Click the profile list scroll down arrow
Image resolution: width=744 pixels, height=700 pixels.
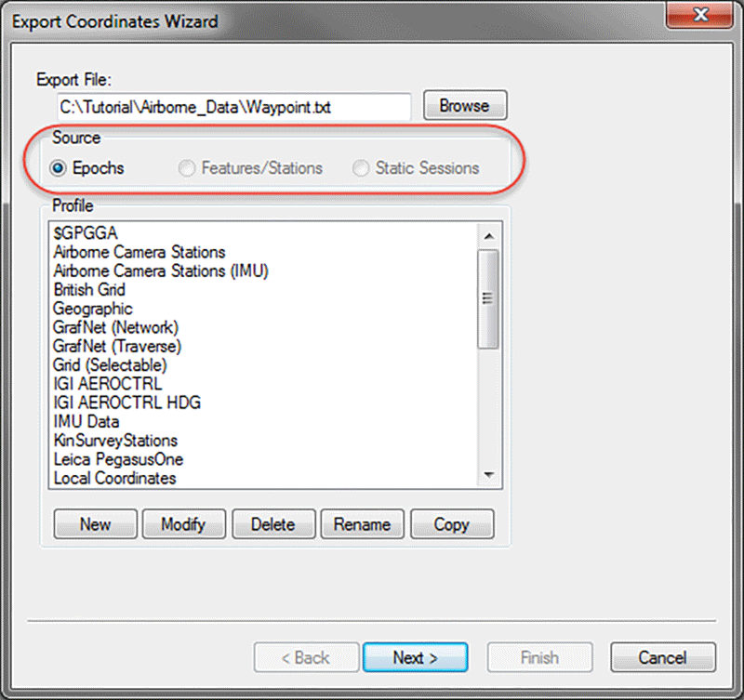pyautogui.click(x=489, y=475)
